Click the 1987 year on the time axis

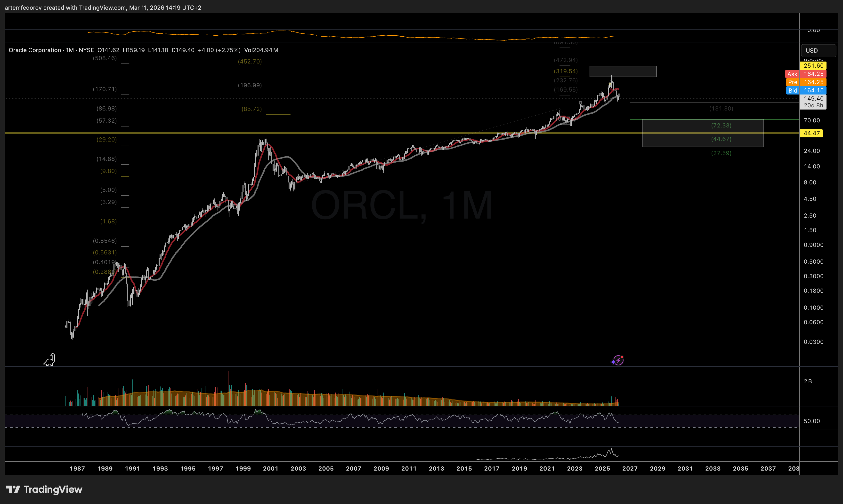[77, 468]
